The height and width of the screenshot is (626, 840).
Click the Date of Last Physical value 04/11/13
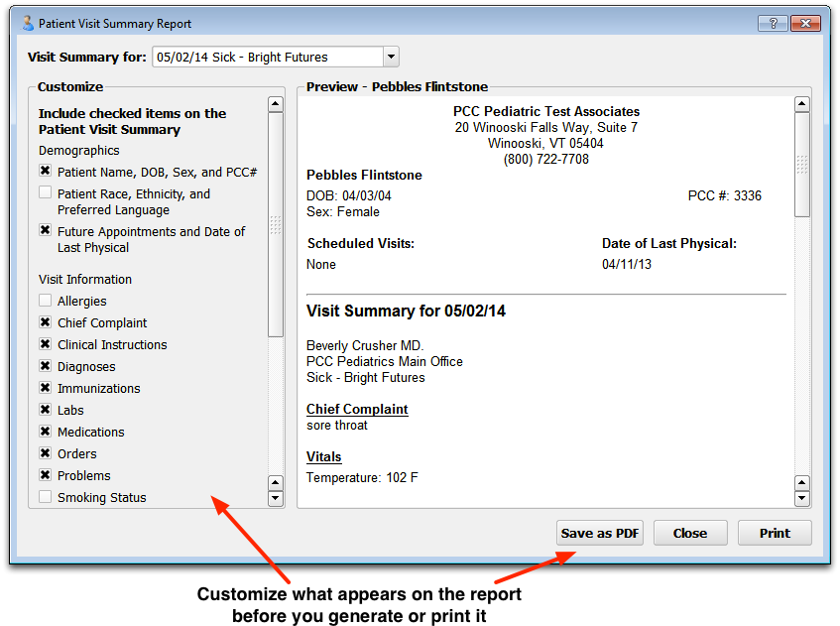(627, 264)
